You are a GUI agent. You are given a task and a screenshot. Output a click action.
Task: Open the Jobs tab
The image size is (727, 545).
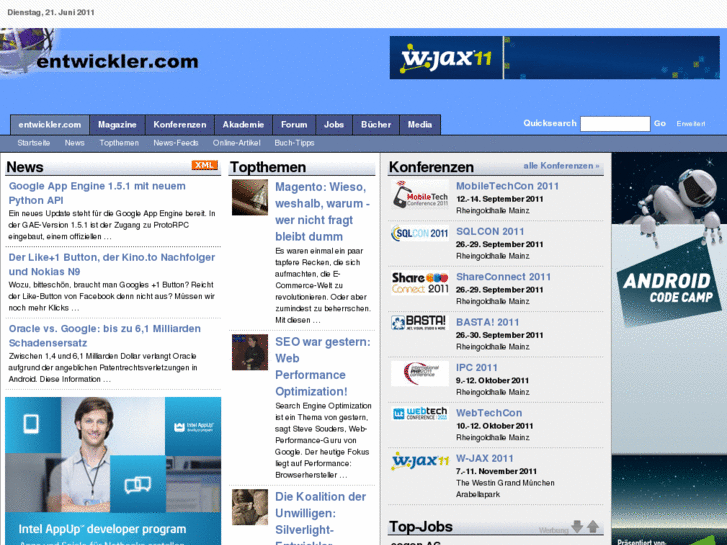[x=334, y=125]
